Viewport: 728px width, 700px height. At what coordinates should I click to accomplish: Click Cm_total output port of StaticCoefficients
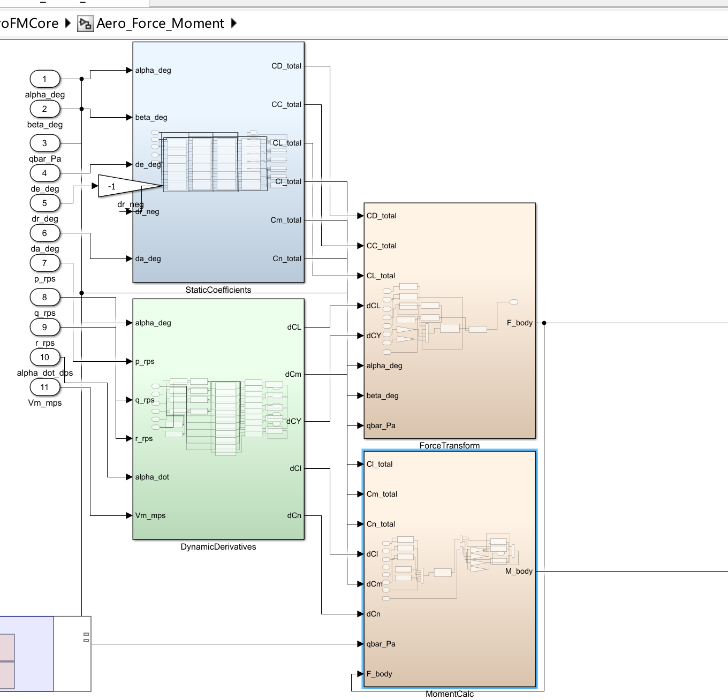click(x=286, y=220)
